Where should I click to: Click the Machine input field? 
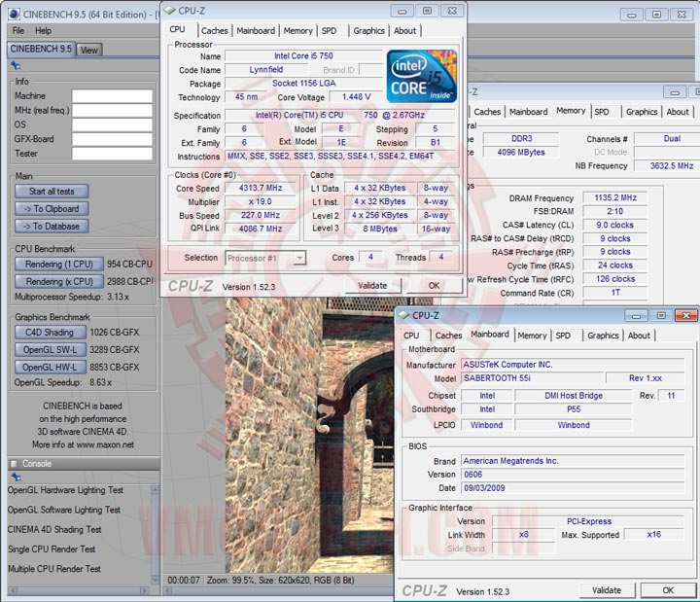click(x=112, y=96)
